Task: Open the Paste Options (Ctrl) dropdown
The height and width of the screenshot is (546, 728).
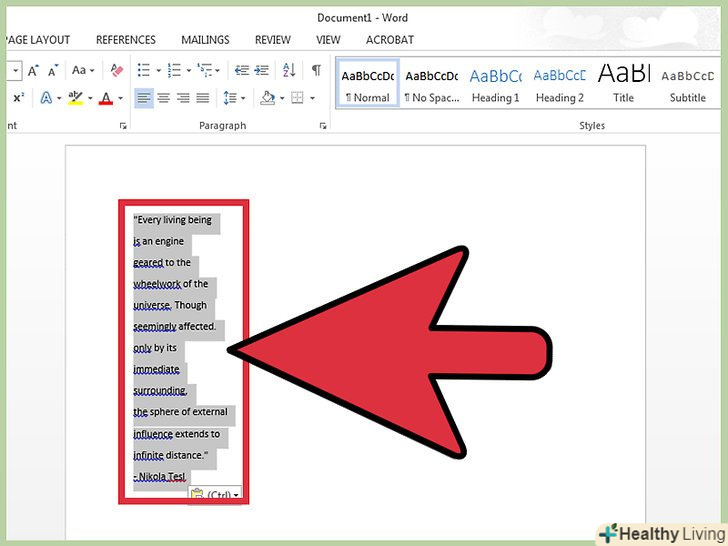Action: [x=215, y=493]
